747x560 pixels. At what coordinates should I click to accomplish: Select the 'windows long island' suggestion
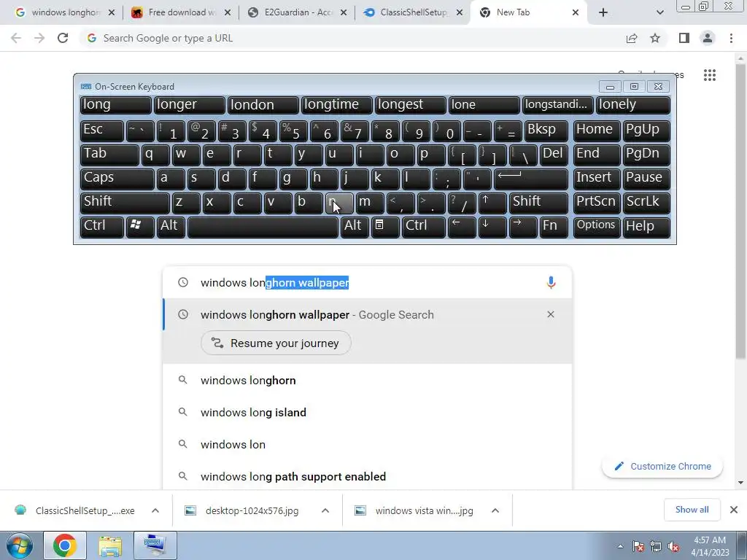pyautogui.click(x=367, y=413)
